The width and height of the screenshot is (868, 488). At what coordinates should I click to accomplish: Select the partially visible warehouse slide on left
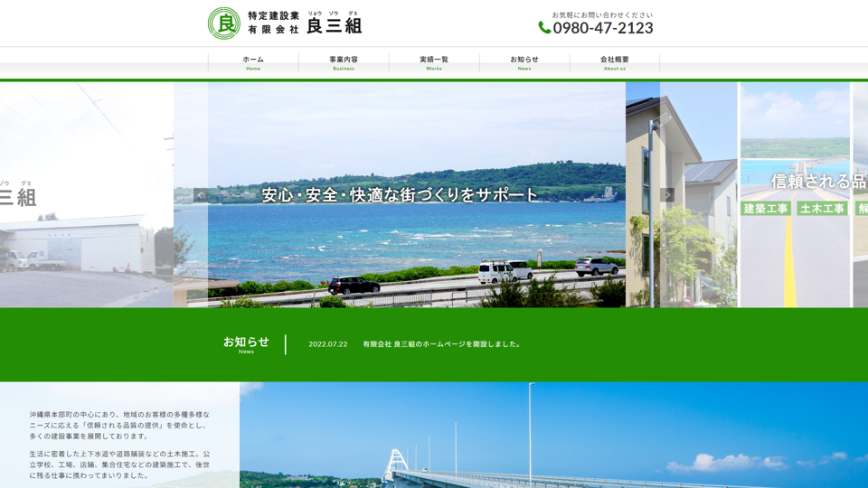(x=86, y=235)
